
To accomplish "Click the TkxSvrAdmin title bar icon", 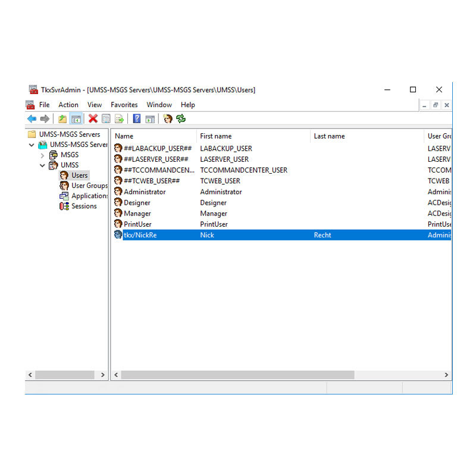I will 33,90.
